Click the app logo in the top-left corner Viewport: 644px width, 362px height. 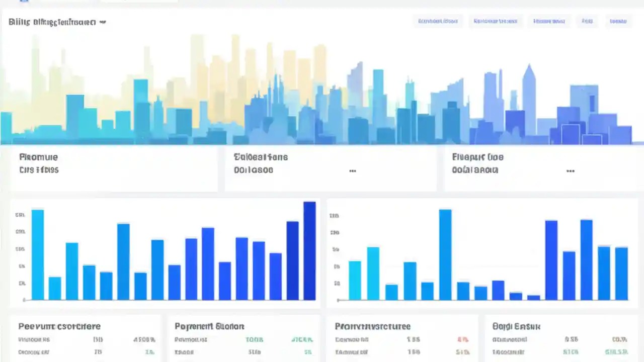click(23, 2)
